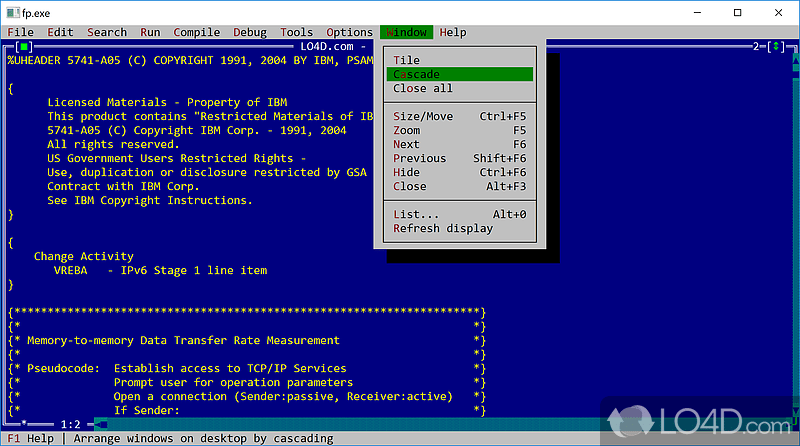
Task: Click the Memory-to-memory Data Transfer Rate line
Action: coord(183,340)
